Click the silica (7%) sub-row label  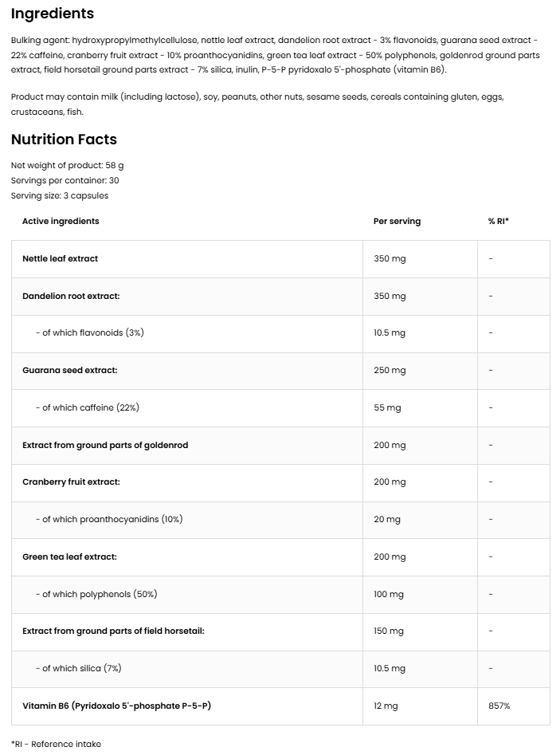tap(78, 668)
